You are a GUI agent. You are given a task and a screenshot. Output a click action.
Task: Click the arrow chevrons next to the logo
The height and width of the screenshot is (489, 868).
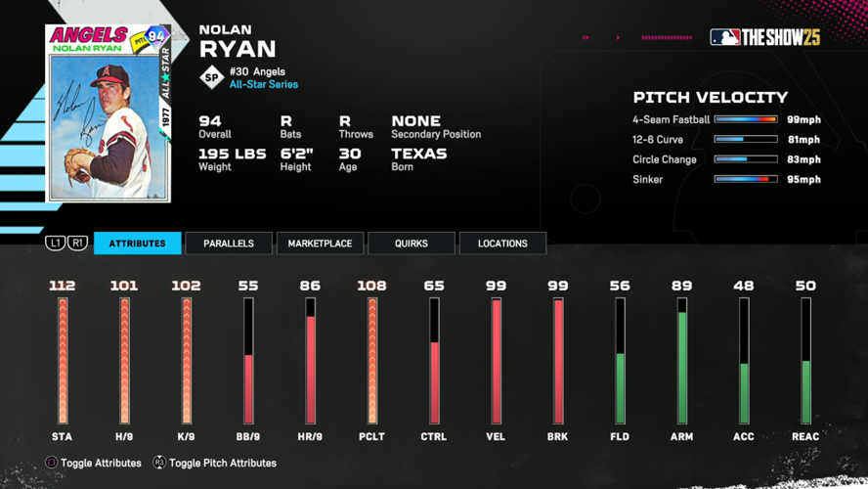[x=667, y=38]
